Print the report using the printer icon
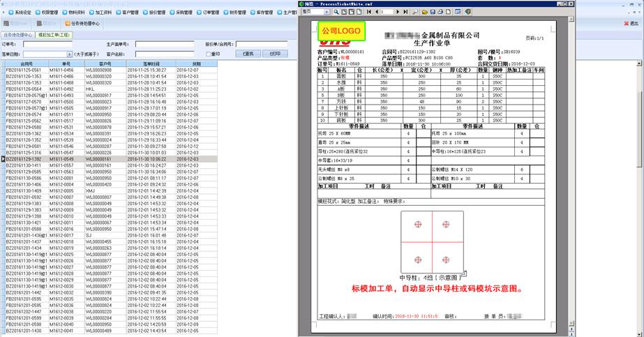Screen dimensions: 644x337 pyautogui.click(x=440, y=12)
